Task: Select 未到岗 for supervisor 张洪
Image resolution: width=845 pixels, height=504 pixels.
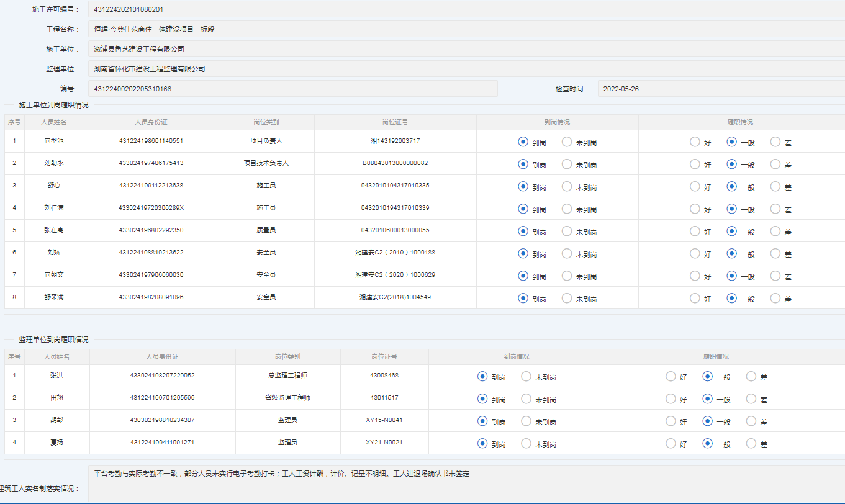Action: point(526,376)
